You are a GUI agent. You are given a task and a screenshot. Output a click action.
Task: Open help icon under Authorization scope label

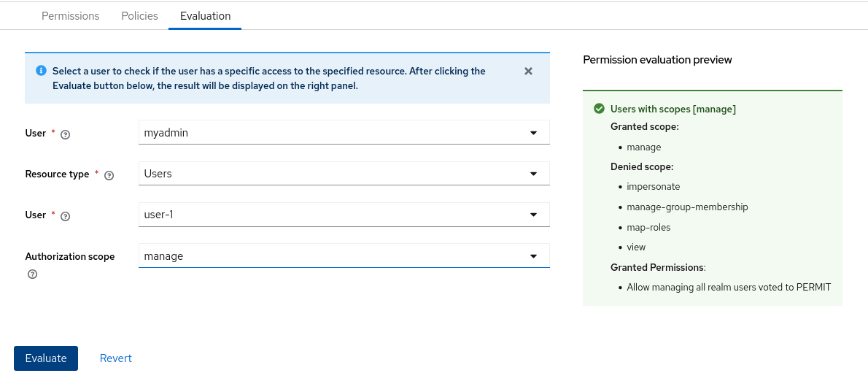(32, 274)
